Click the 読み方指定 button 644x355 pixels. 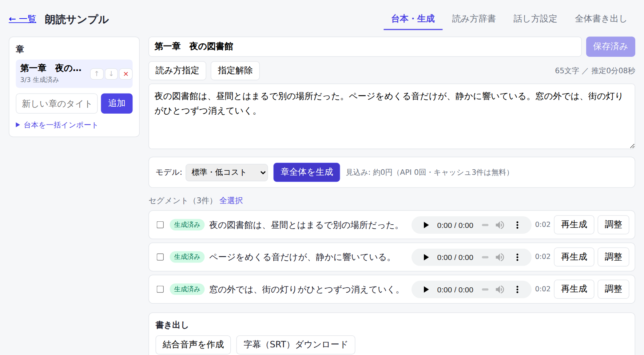click(x=177, y=71)
